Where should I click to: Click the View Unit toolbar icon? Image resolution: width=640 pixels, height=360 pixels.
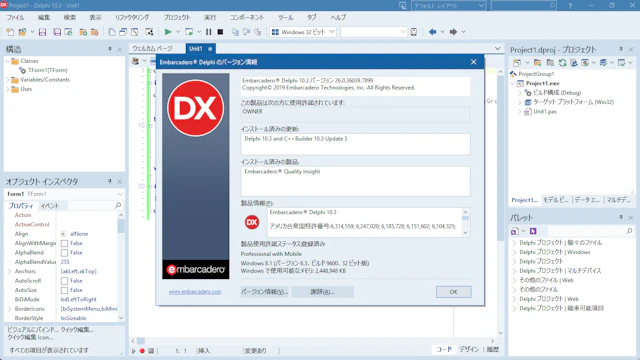(x=111, y=32)
